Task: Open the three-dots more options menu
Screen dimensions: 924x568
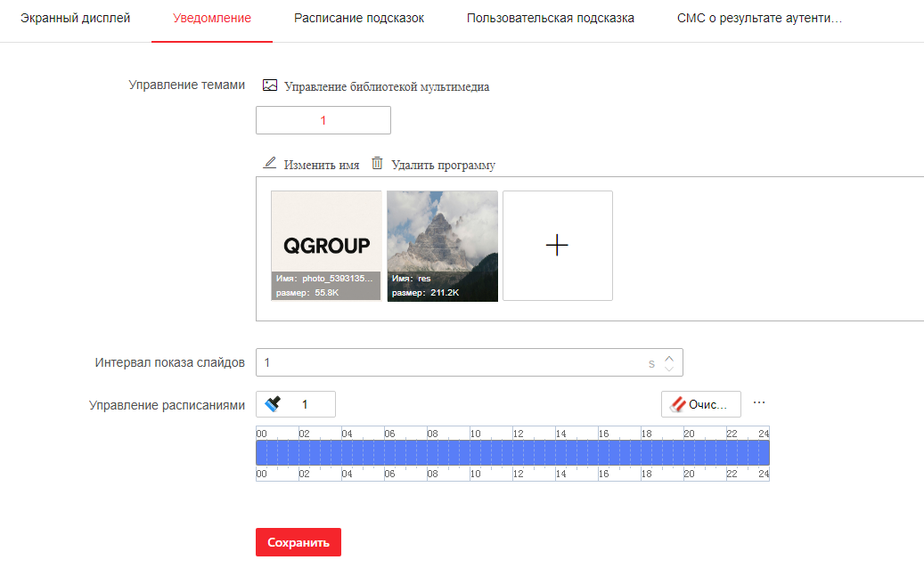Action: (x=759, y=402)
